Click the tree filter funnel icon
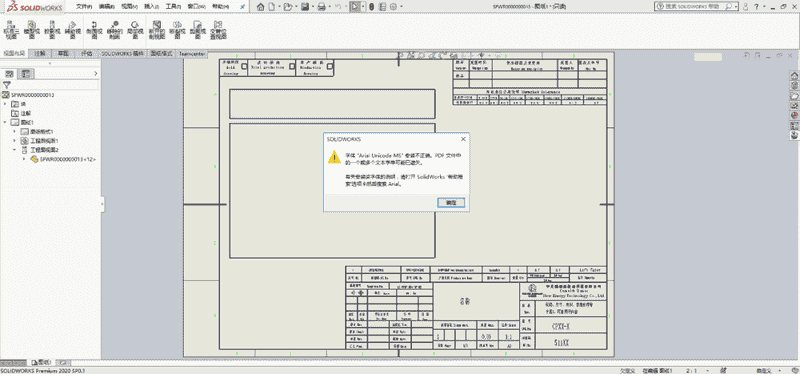The height and width of the screenshot is (374, 800). (x=7, y=85)
